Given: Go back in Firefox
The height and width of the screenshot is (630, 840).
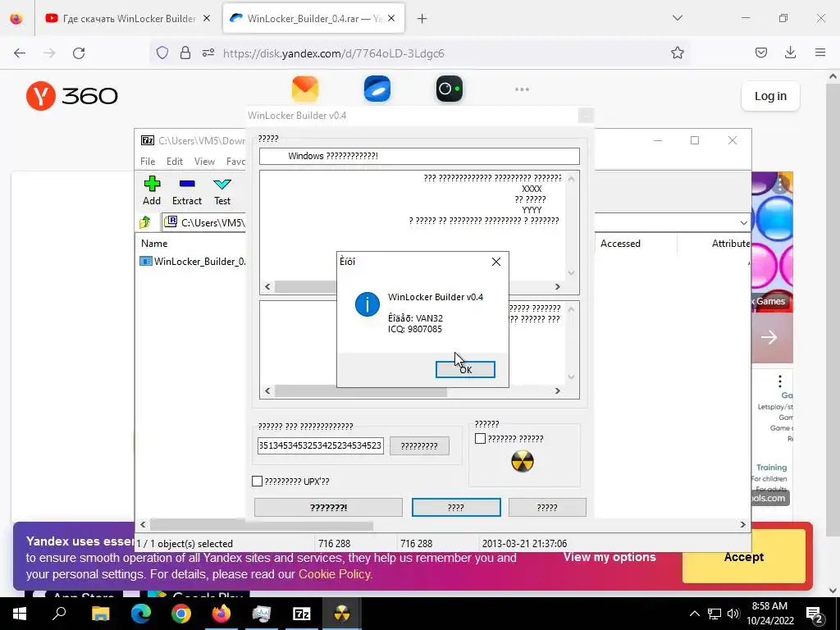Looking at the screenshot, I should [x=20, y=53].
